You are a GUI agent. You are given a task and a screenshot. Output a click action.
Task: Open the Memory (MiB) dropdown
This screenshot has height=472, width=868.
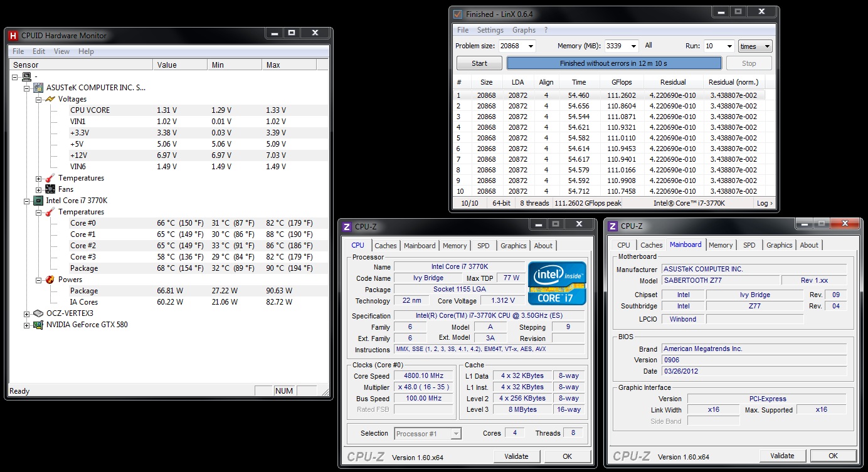pos(633,46)
